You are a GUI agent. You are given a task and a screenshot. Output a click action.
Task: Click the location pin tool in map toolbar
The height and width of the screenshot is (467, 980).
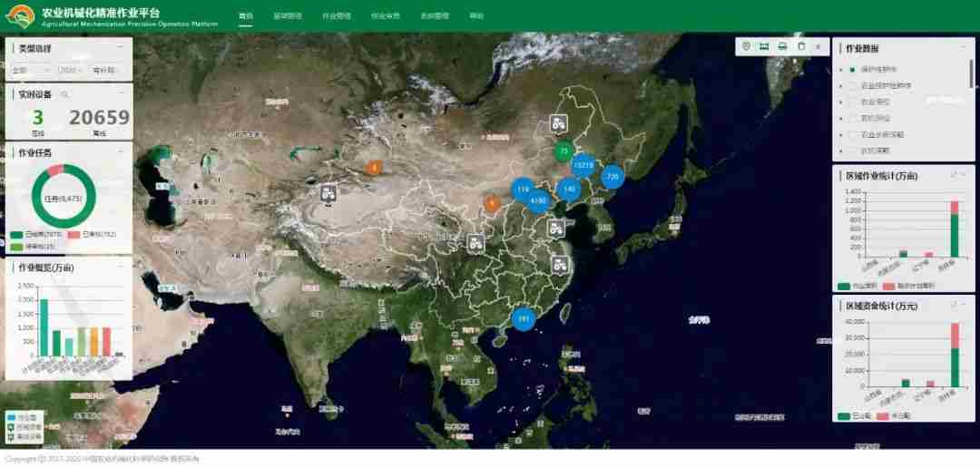746,46
